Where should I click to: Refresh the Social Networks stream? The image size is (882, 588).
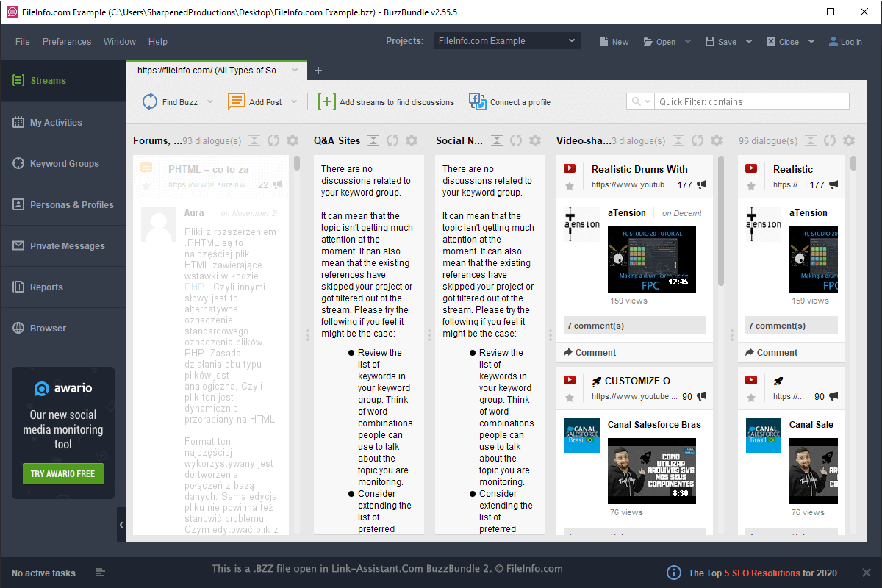(x=516, y=140)
